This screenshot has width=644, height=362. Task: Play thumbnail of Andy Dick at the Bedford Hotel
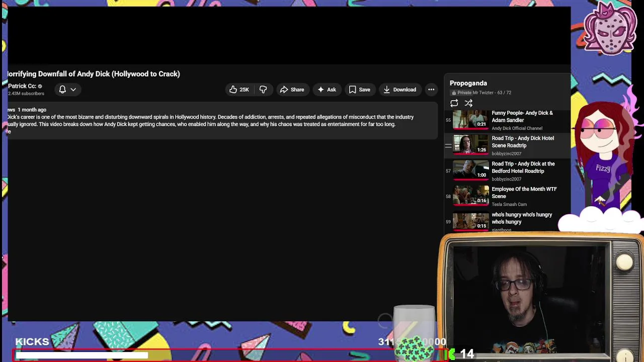(x=470, y=170)
